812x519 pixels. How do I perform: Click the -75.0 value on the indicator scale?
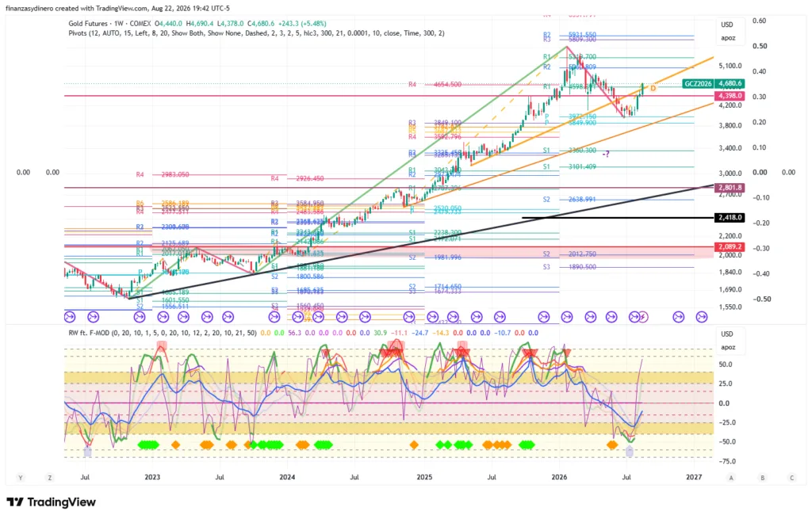tap(726, 461)
